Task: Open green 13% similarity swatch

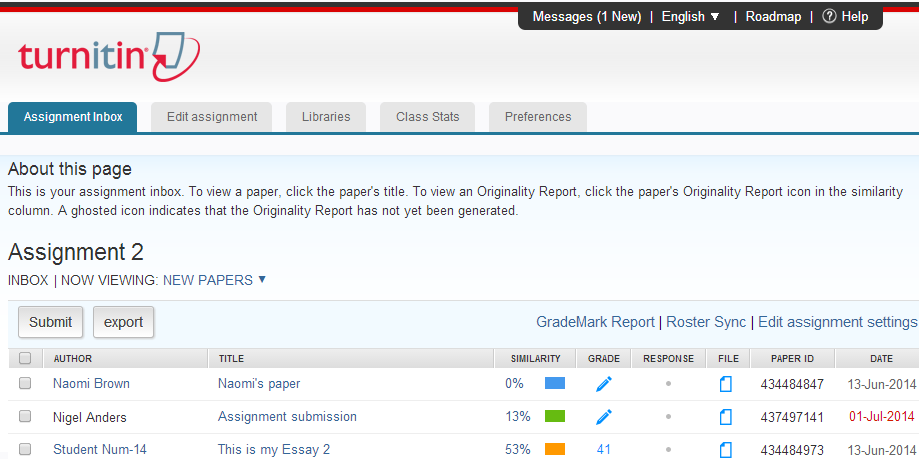Action: pyautogui.click(x=554, y=416)
